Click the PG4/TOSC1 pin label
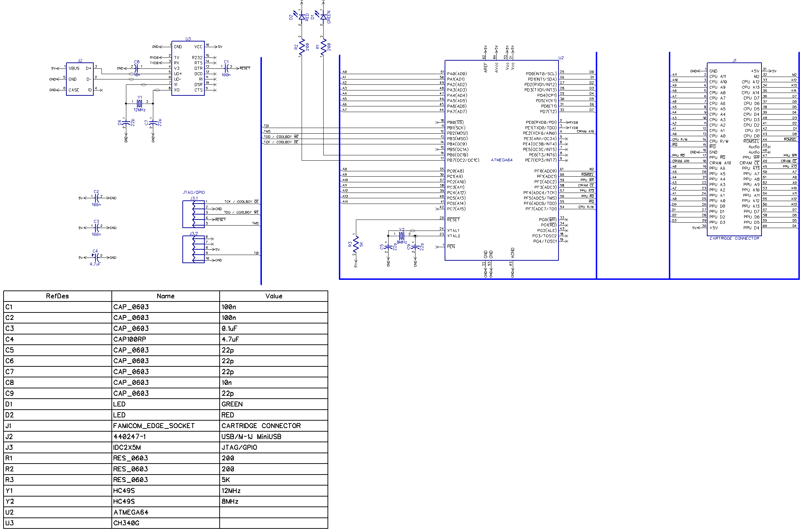The width and height of the screenshot is (803, 532). pyautogui.click(x=545, y=241)
